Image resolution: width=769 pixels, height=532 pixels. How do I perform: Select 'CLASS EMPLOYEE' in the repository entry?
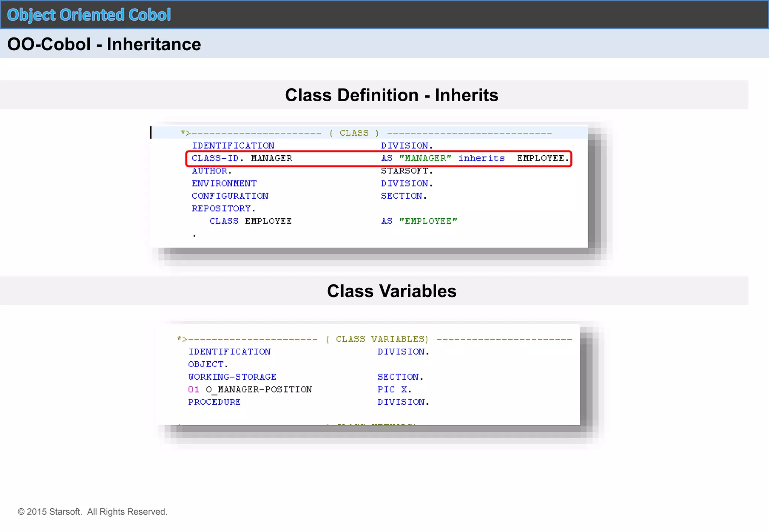[x=250, y=221]
